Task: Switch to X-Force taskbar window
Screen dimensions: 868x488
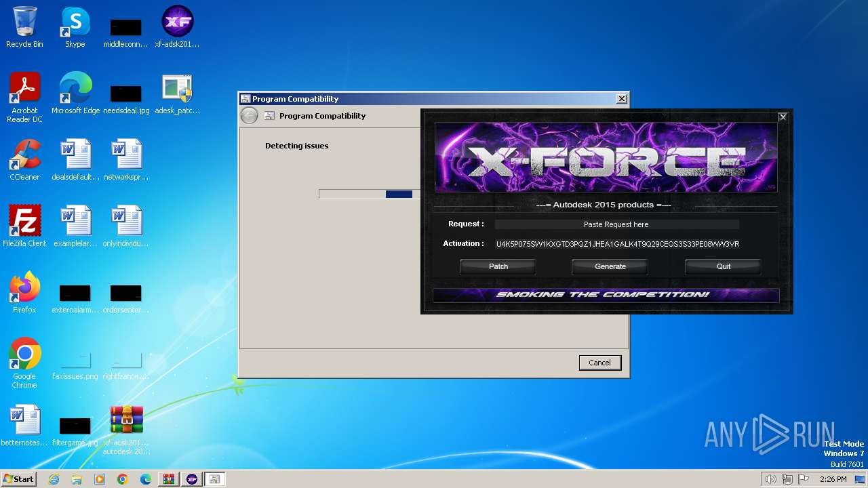Action: click(192, 479)
